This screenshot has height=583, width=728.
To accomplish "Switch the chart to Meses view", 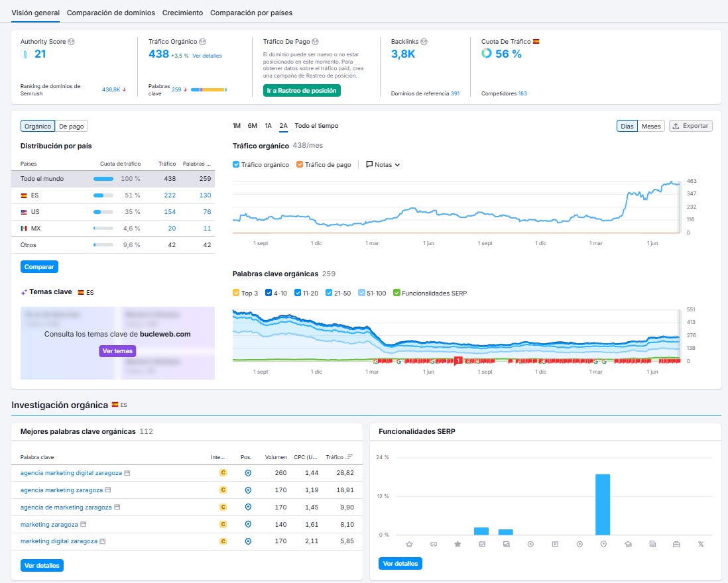I will (x=651, y=126).
